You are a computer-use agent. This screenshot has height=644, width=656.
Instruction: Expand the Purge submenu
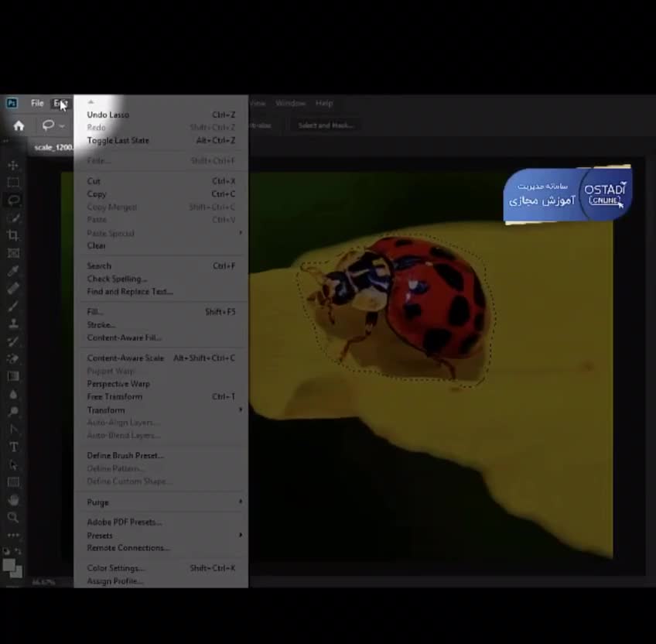point(98,502)
